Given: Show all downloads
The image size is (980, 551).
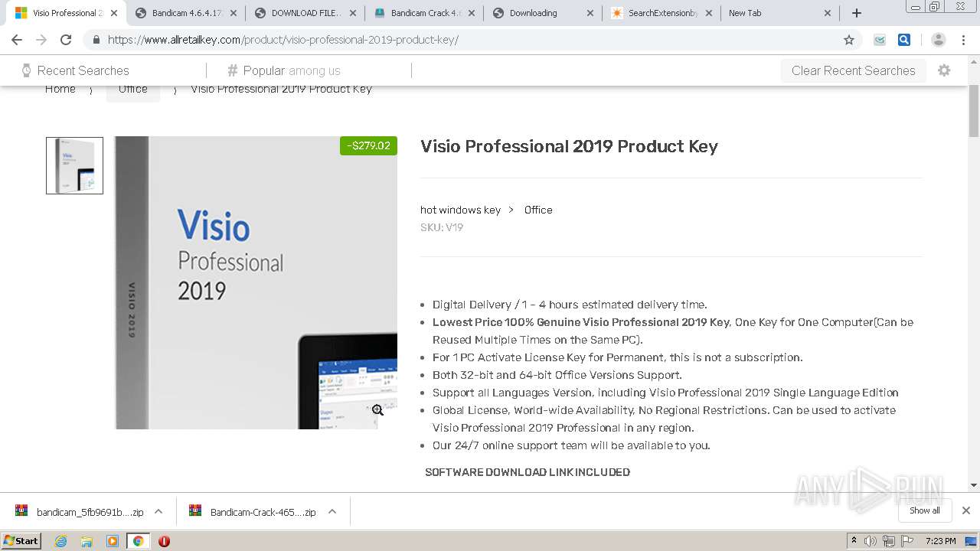Looking at the screenshot, I should point(924,510).
